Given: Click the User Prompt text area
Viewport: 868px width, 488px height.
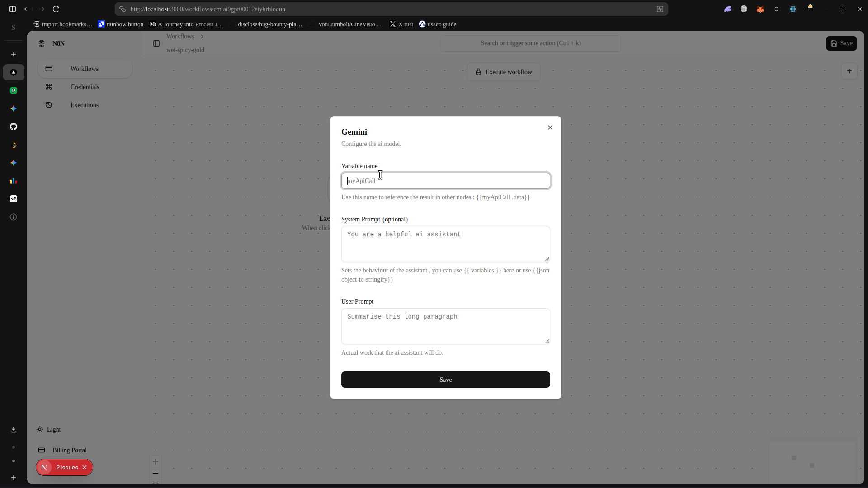Looking at the screenshot, I should click(x=445, y=326).
